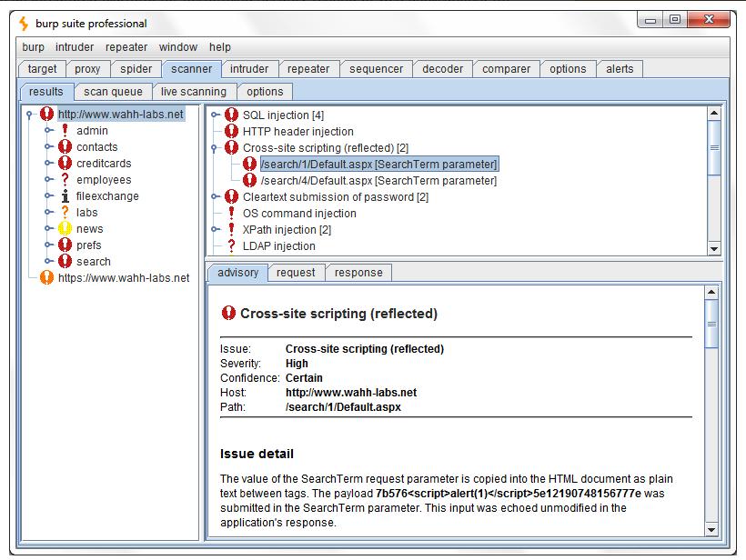Screen dimensions: 746x560
Task: View the request tab of the issue
Action: coord(296,273)
